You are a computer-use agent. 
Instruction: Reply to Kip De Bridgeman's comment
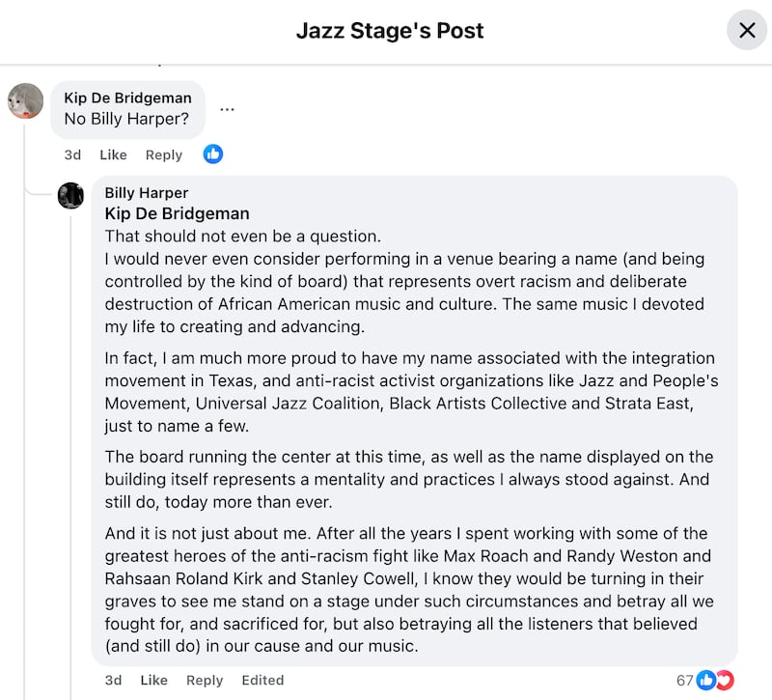pos(163,154)
